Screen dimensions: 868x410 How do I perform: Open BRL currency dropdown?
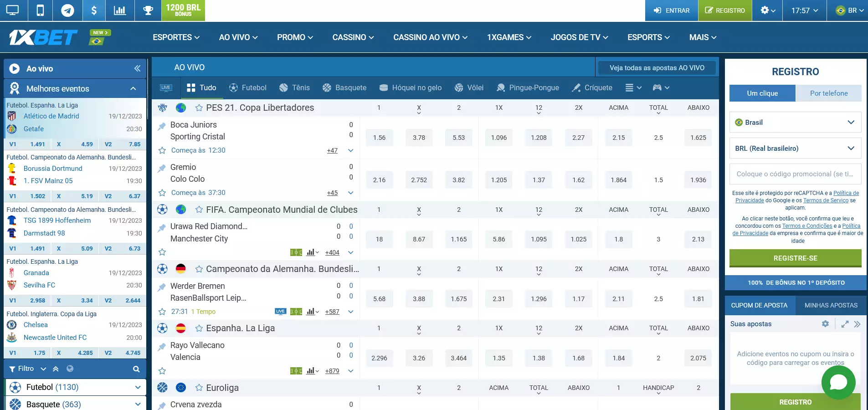click(x=795, y=149)
